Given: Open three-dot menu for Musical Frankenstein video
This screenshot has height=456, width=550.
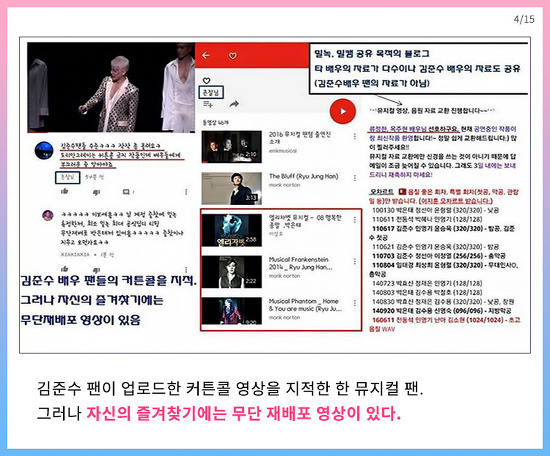Looking at the screenshot, I should (355, 262).
